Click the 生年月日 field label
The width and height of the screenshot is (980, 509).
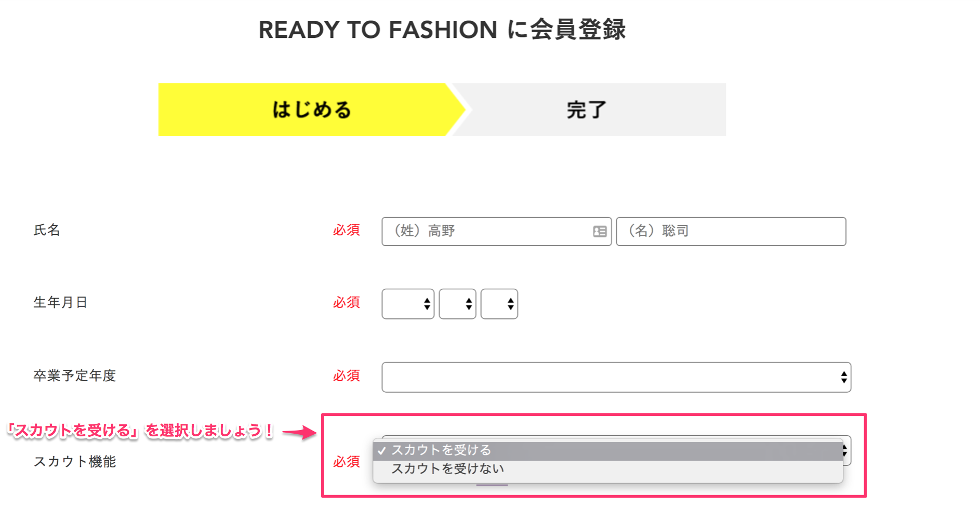pos(60,302)
